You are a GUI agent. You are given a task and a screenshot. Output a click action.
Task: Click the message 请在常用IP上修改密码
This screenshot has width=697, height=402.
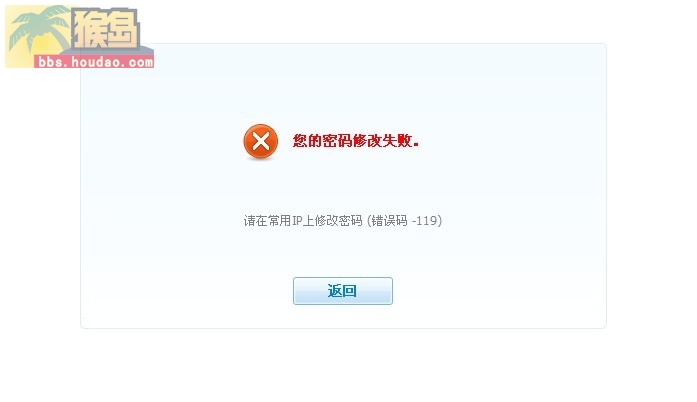[303, 221]
